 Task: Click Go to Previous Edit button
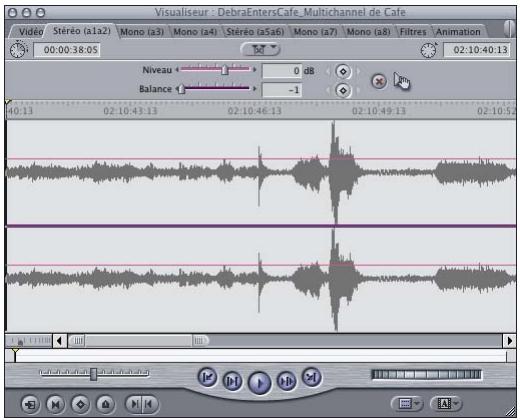coord(207,377)
